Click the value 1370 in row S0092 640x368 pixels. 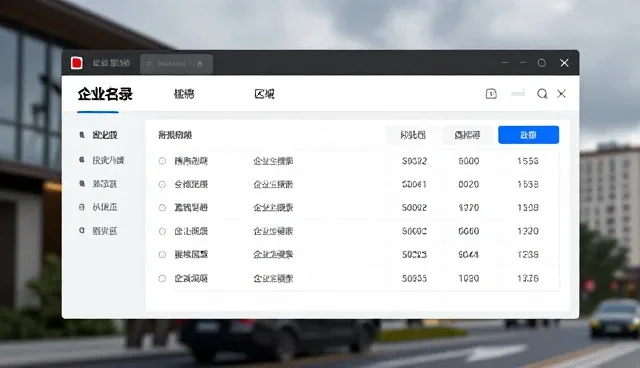pos(469,208)
